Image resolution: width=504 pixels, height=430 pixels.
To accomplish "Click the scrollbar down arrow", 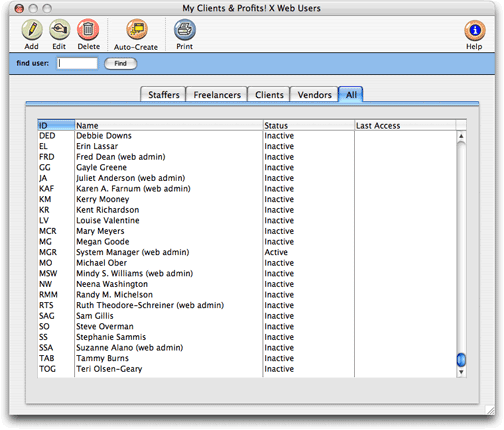I will (461, 372).
